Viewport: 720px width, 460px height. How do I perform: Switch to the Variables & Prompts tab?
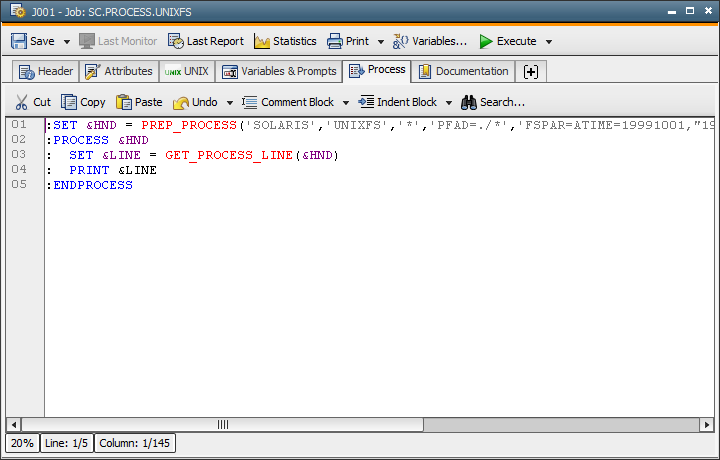(x=278, y=71)
